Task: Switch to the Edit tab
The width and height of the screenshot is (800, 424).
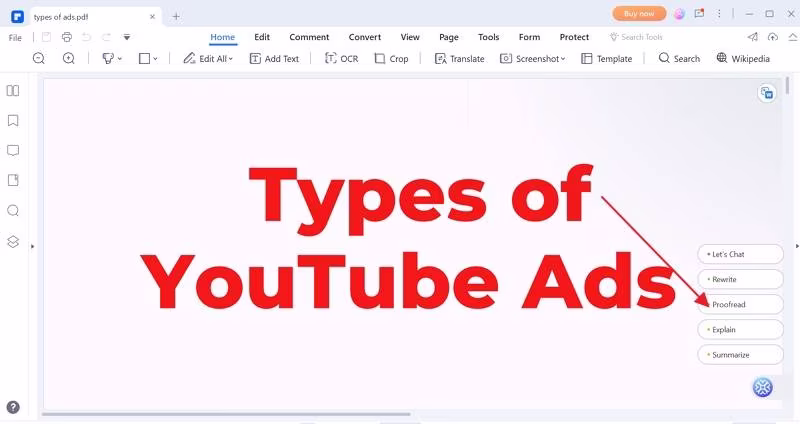Action: [x=262, y=37]
